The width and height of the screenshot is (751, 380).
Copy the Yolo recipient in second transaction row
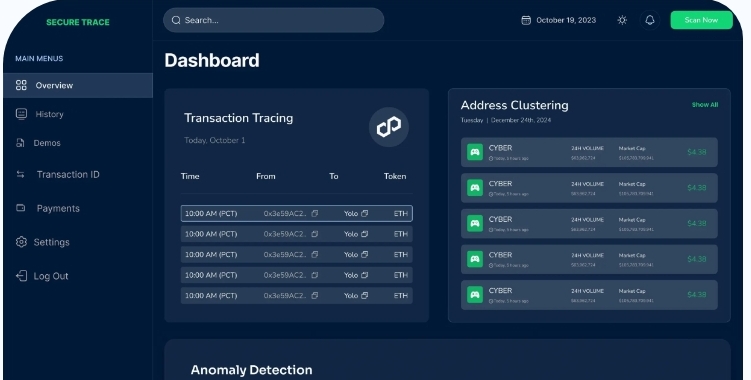(x=364, y=234)
